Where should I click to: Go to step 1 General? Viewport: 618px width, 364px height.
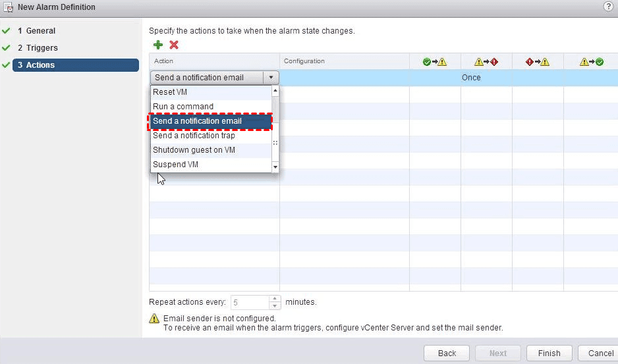36,31
